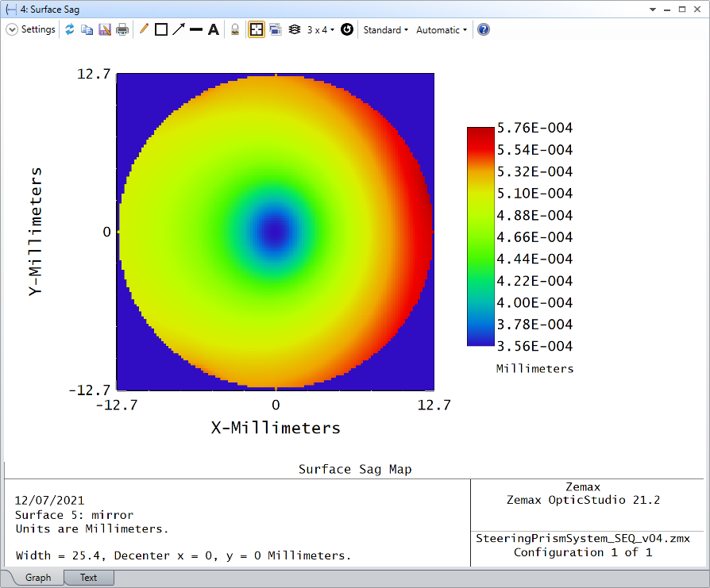Add text with the A tool
This screenshot has width=710, height=588.
(214, 30)
